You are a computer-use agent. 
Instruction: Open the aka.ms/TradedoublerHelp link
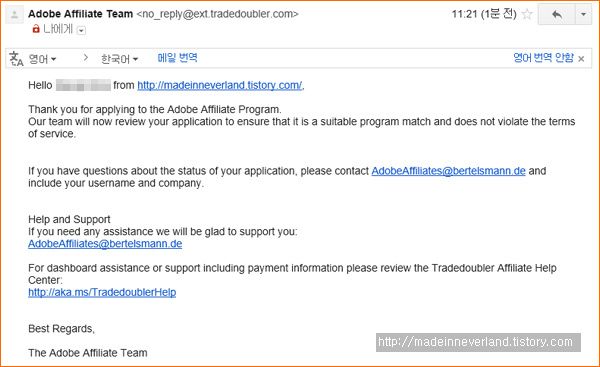click(102, 292)
